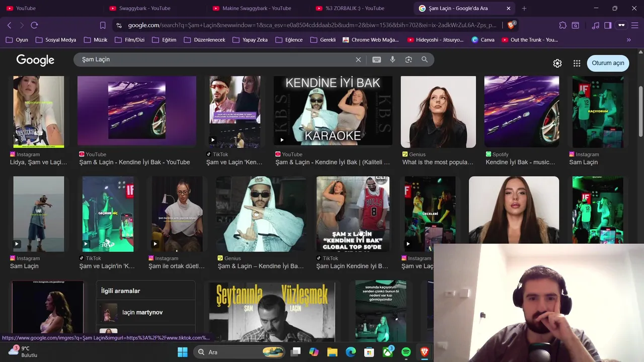Viewport: 644px width, 362px height.
Task: Start voice search with the microphone icon
Action: pyautogui.click(x=392, y=59)
